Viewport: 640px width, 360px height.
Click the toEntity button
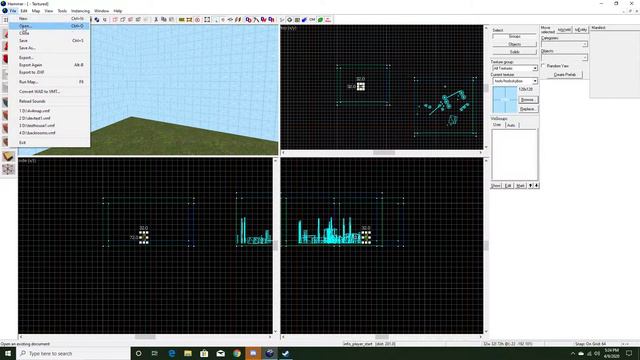point(580,30)
